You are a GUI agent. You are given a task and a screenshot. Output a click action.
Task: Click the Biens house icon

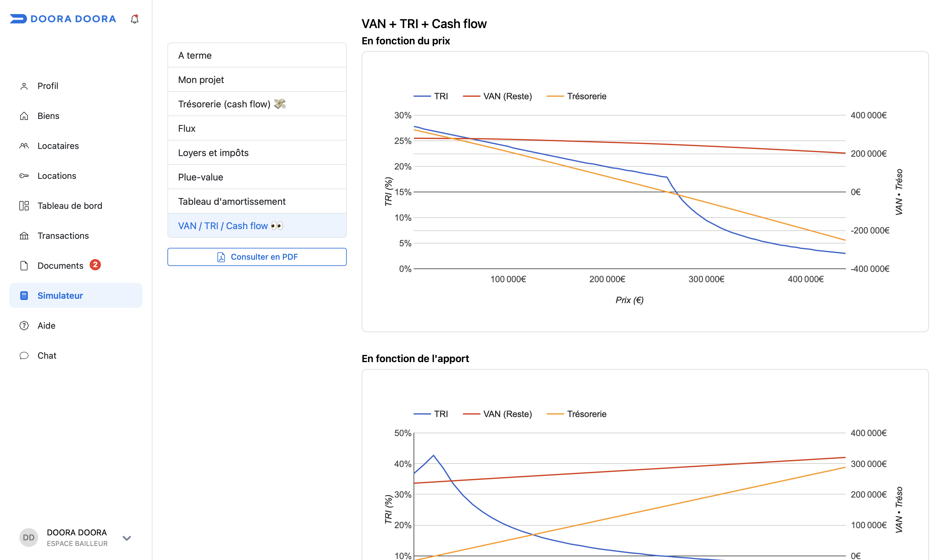(x=24, y=116)
